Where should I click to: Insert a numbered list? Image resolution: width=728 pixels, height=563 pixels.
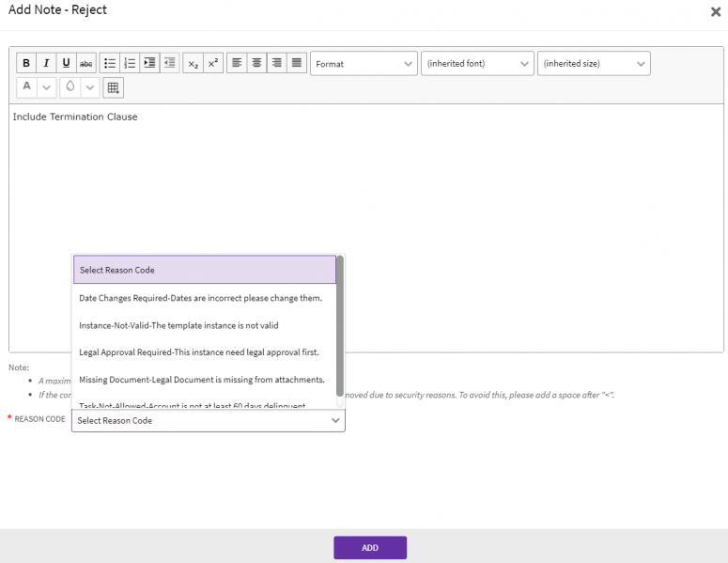pos(130,64)
